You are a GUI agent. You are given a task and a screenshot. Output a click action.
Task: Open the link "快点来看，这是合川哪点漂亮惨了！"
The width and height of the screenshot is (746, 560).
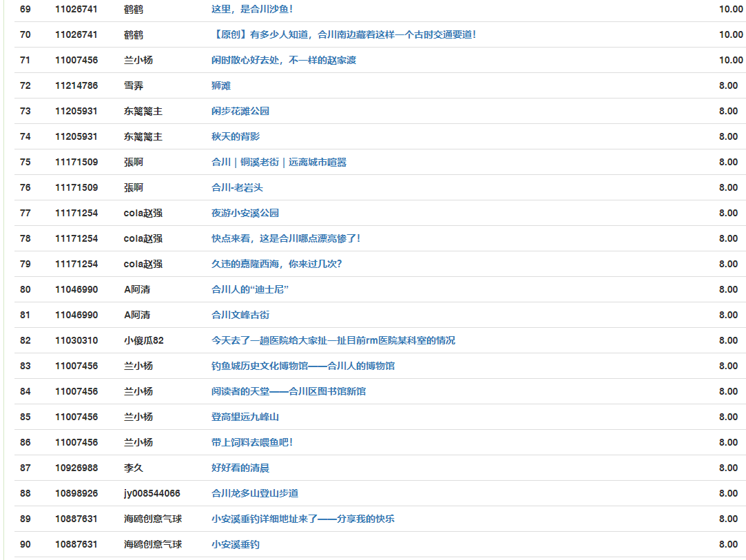286,239
